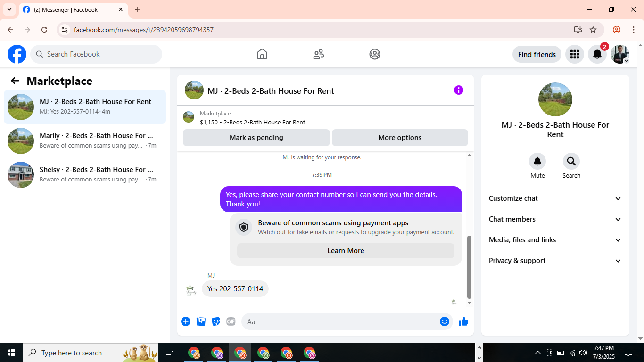Image resolution: width=644 pixels, height=362 pixels.
Task: Mute this conversation with bell icon
Action: click(x=537, y=162)
